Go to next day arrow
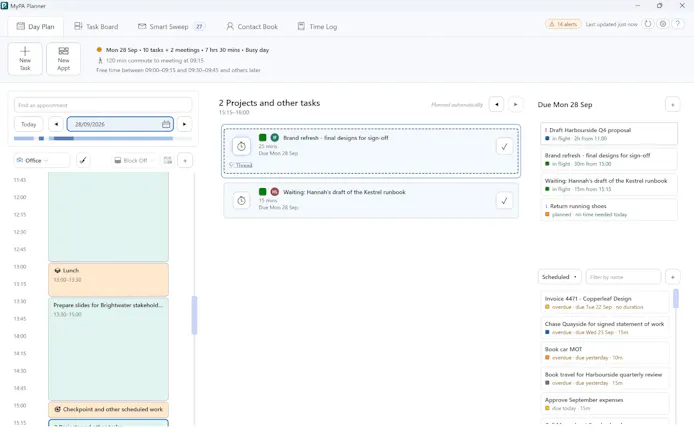Screen dimensions: 694x440 click(185, 124)
